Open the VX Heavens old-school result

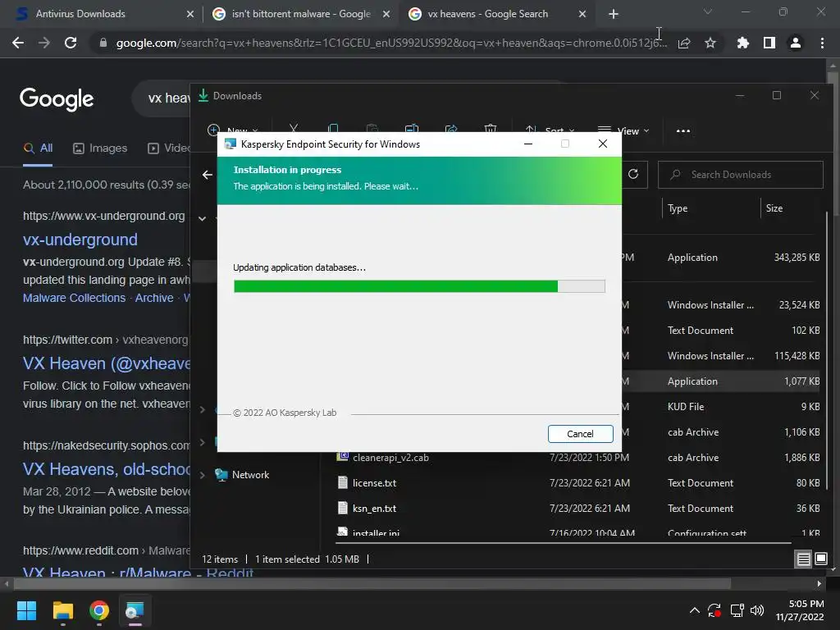coord(107,468)
